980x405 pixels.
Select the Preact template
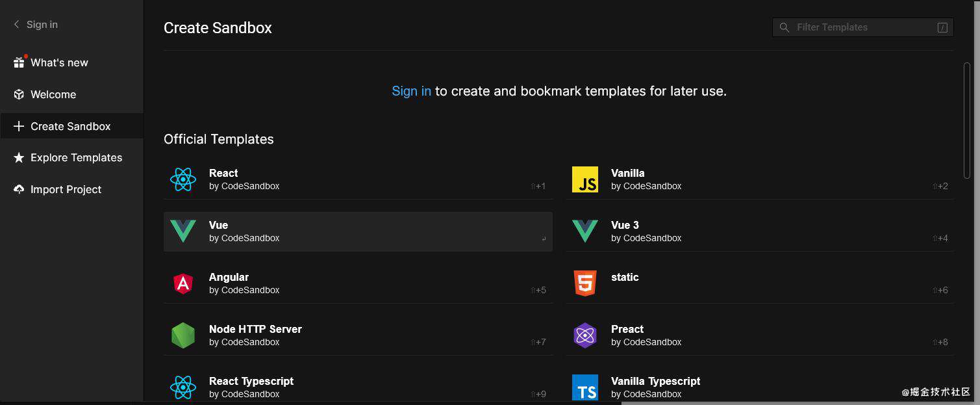point(759,335)
